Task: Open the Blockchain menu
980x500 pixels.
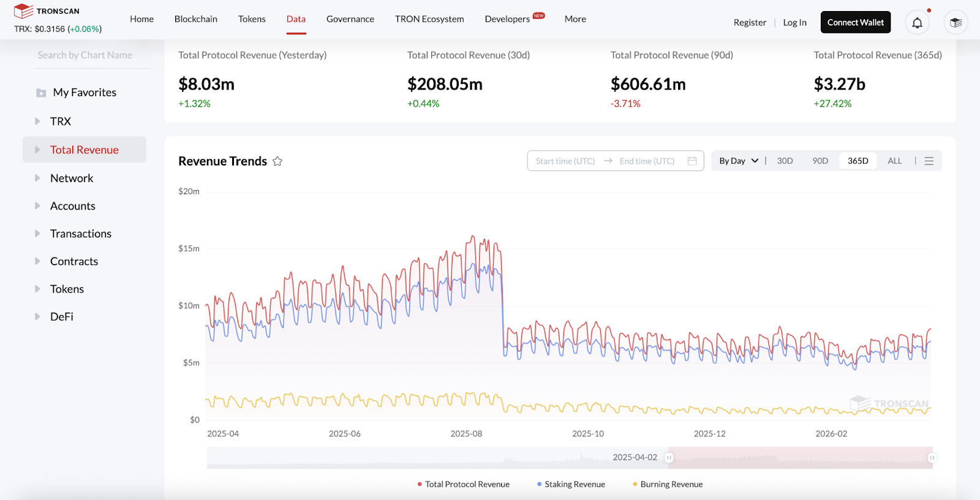Action: 195,19
